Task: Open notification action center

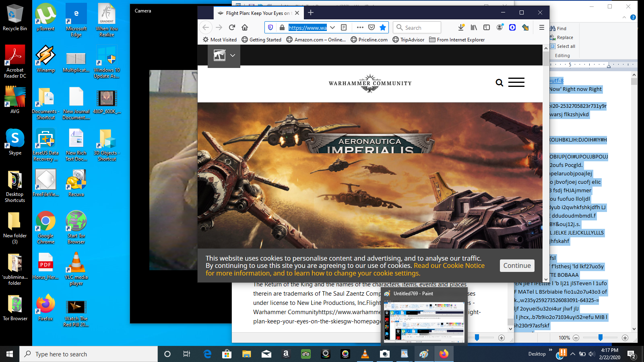Action: click(x=632, y=354)
